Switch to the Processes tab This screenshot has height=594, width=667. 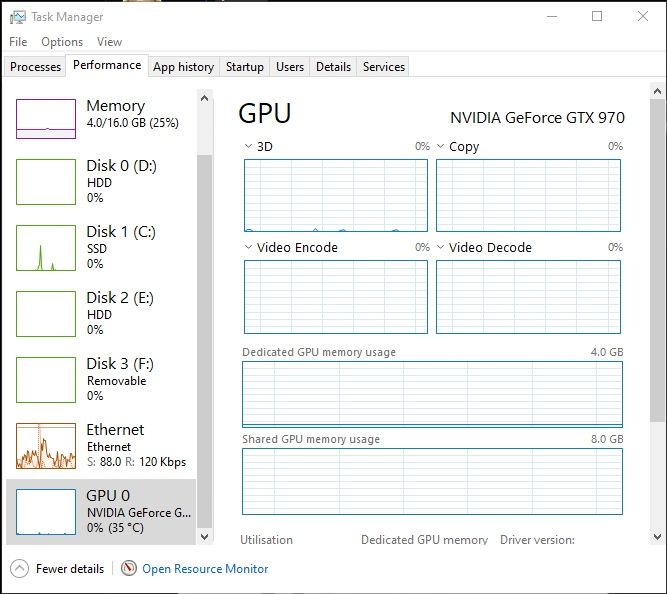(x=35, y=67)
